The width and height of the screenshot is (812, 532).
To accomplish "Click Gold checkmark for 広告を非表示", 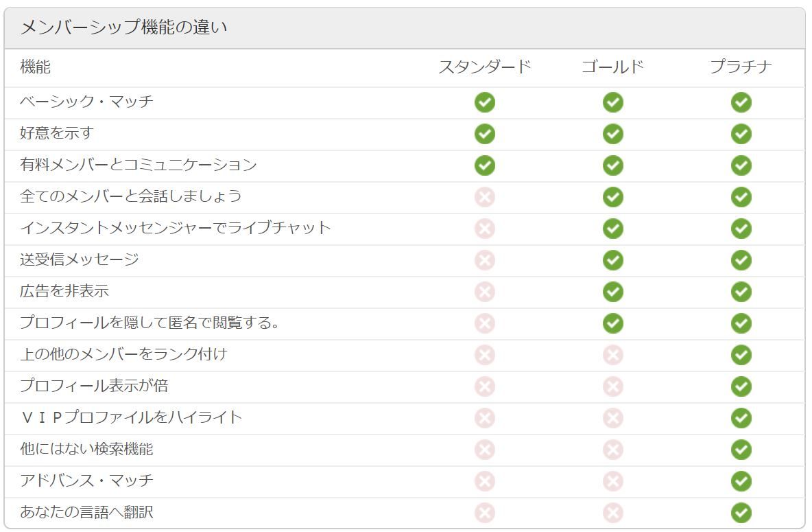I will coord(612,292).
